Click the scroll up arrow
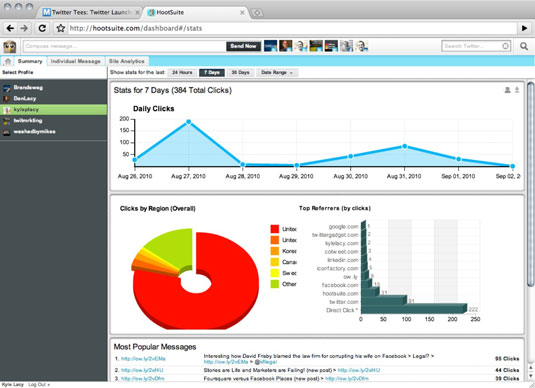The image size is (535, 388). tap(531, 368)
